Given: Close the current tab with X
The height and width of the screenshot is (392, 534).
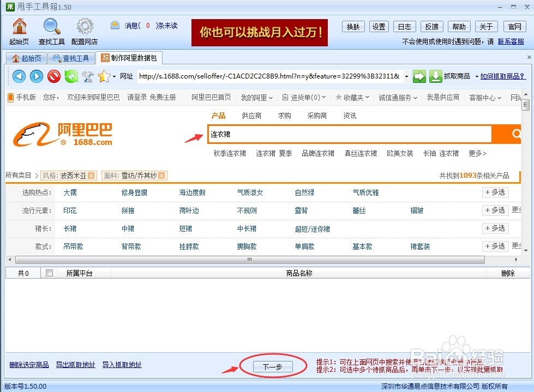Looking at the screenshot, I should 529,57.
